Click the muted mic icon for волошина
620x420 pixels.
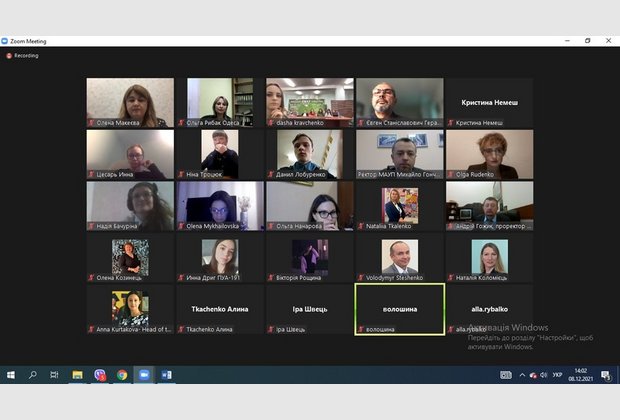(x=361, y=329)
